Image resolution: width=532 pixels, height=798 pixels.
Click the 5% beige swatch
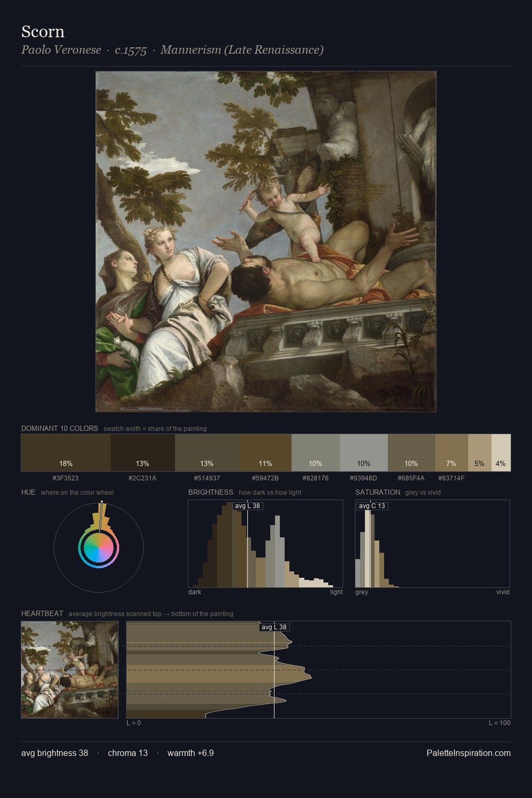click(480, 453)
